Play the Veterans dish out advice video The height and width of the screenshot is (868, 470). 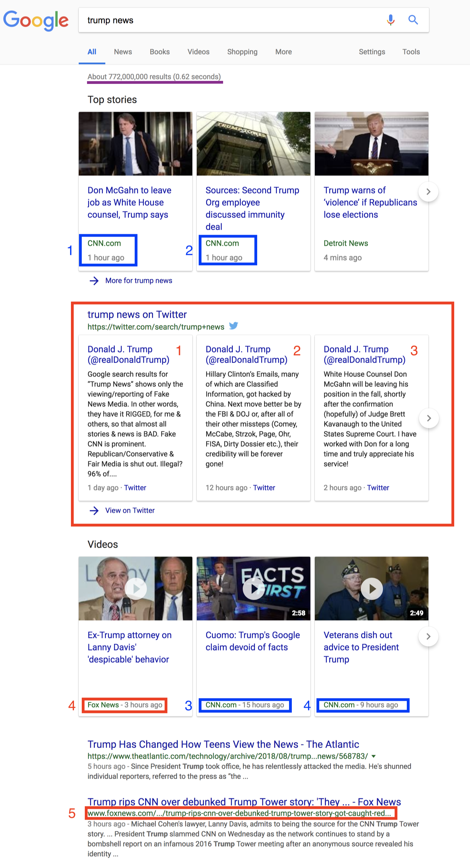coord(372,588)
